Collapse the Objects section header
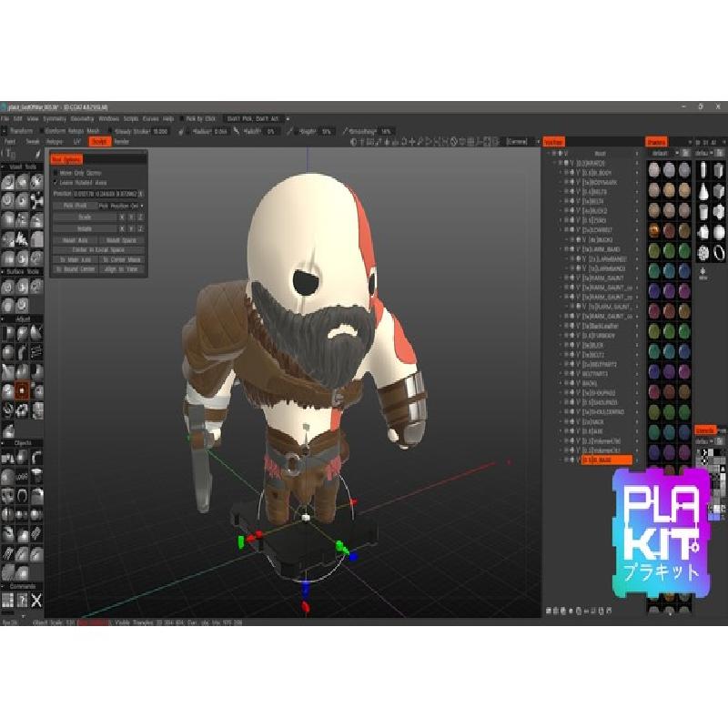This screenshot has height=728, width=728. point(22,443)
